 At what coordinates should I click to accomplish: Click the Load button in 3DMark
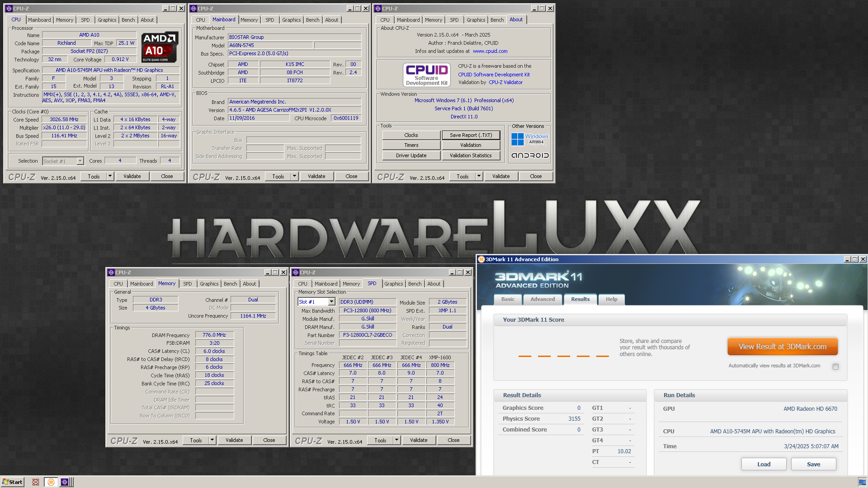764,464
